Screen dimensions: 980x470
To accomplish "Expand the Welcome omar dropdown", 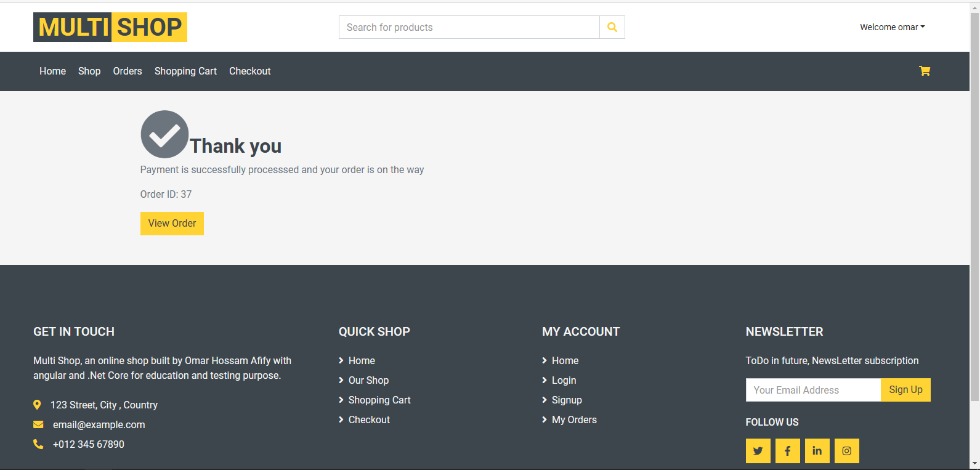I will click(x=893, y=27).
